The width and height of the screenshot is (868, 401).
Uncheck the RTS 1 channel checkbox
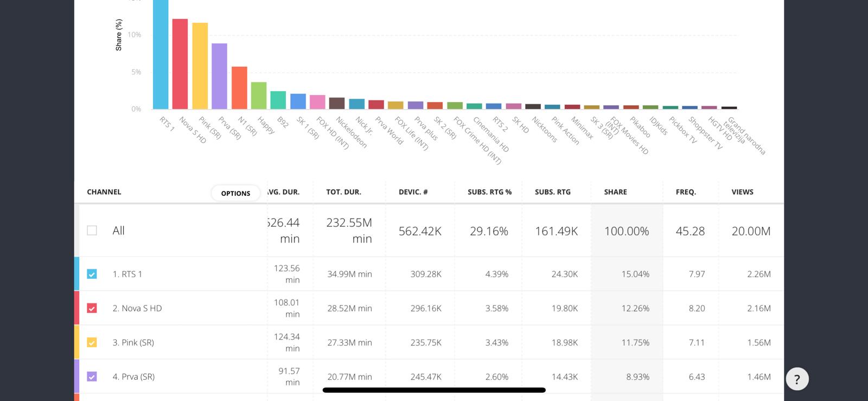pos(92,274)
